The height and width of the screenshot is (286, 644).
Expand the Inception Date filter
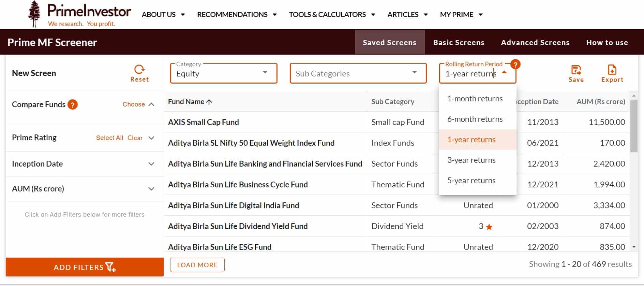click(x=151, y=164)
